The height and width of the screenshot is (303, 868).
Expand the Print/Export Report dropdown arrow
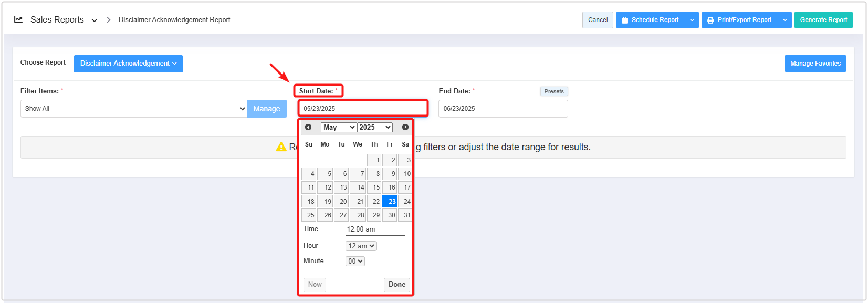tap(785, 20)
